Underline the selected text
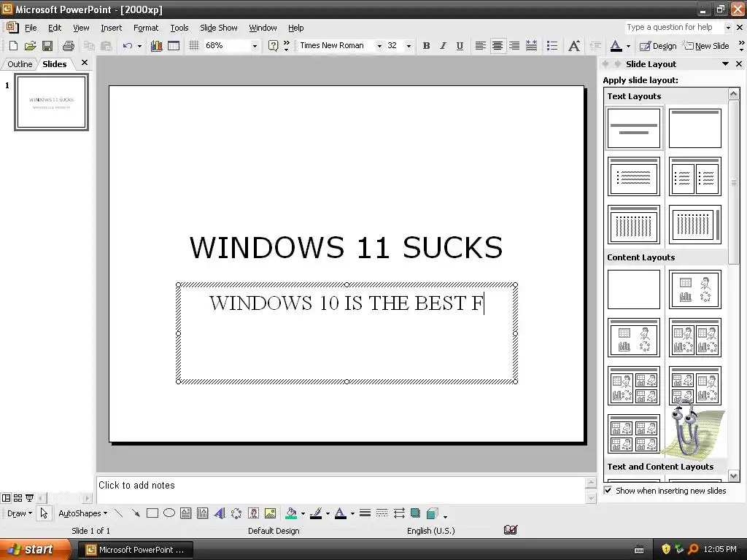 click(x=460, y=46)
